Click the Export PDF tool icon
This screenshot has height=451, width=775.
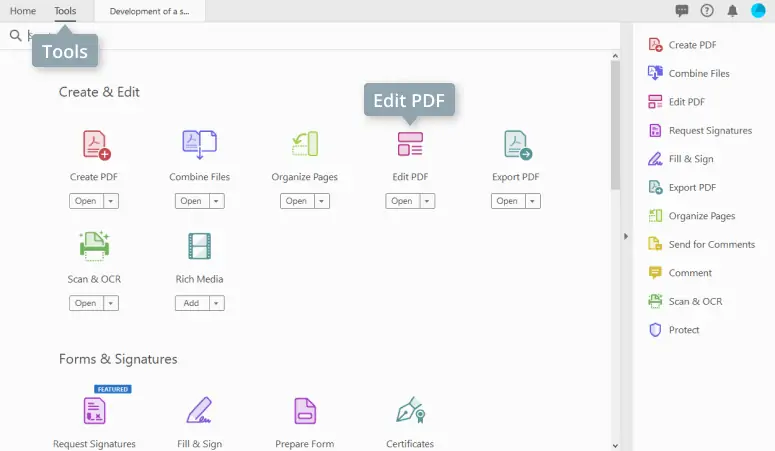click(516, 145)
